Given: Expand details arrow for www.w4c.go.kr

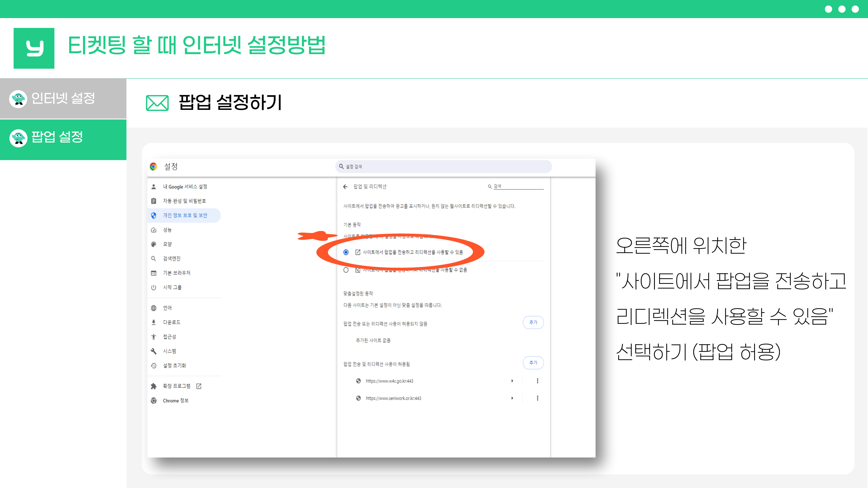Looking at the screenshot, I should (512, 381).
